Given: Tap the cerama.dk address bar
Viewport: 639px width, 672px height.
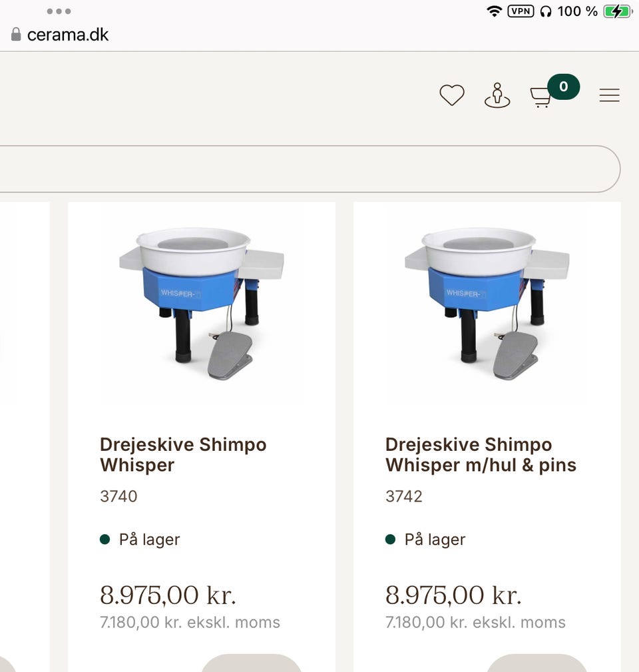Looking at the screenshot, I should tap(67, 35).
